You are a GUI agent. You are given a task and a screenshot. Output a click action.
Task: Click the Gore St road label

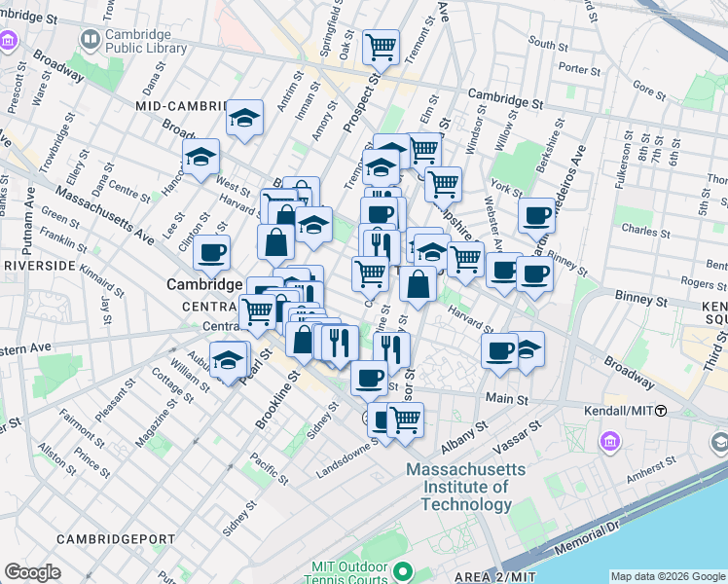click(x=649, y=91)
